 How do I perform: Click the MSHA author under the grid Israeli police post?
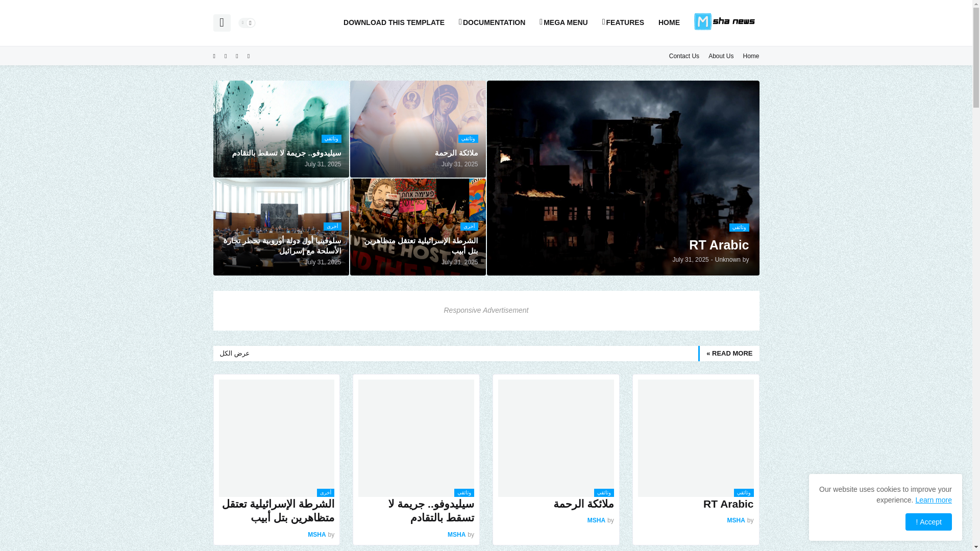coord(316,535)
